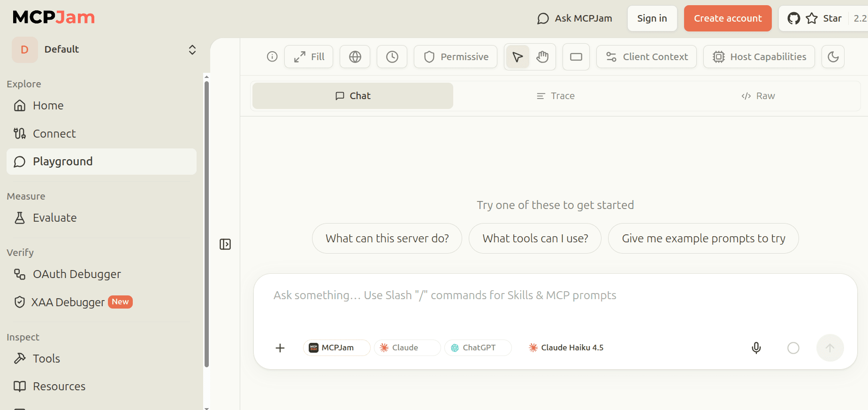Switch to the Raw tab
Image resolution: width=868 pixels, height=410 pixels.
click(x=758, y=96)
